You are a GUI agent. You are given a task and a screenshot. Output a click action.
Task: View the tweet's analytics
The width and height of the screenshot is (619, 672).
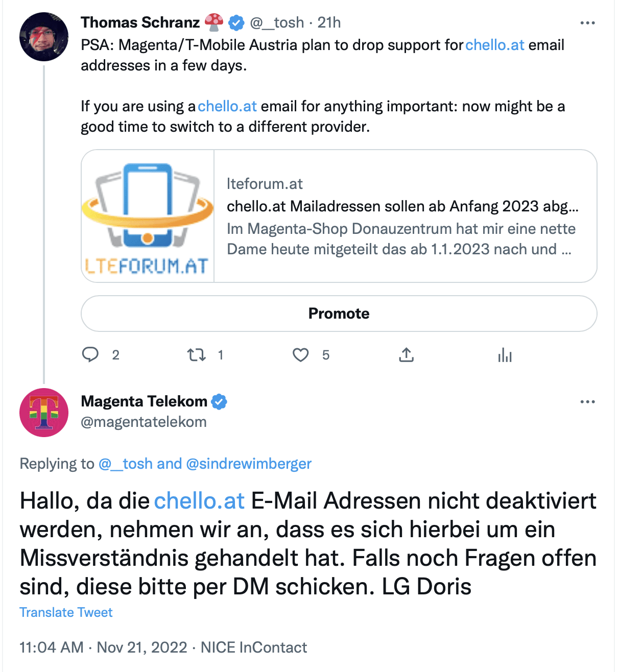[505, 354]
